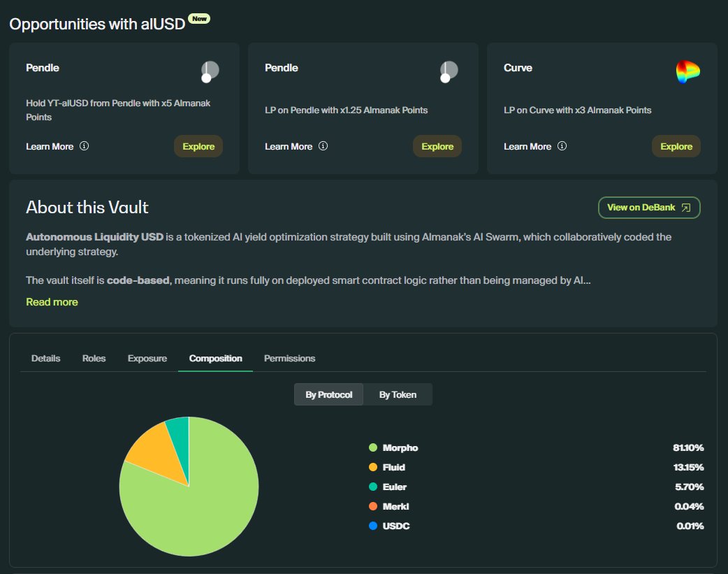Click Opportunities with alUSD heading
The width and height of the screenshot is (728, 574).
(x=97, y=24)
